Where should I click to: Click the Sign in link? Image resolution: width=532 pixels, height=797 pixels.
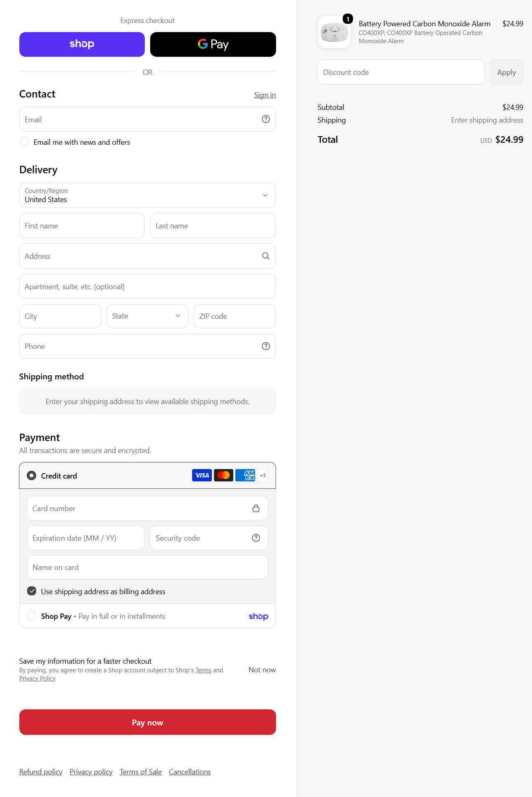[265, 95]
